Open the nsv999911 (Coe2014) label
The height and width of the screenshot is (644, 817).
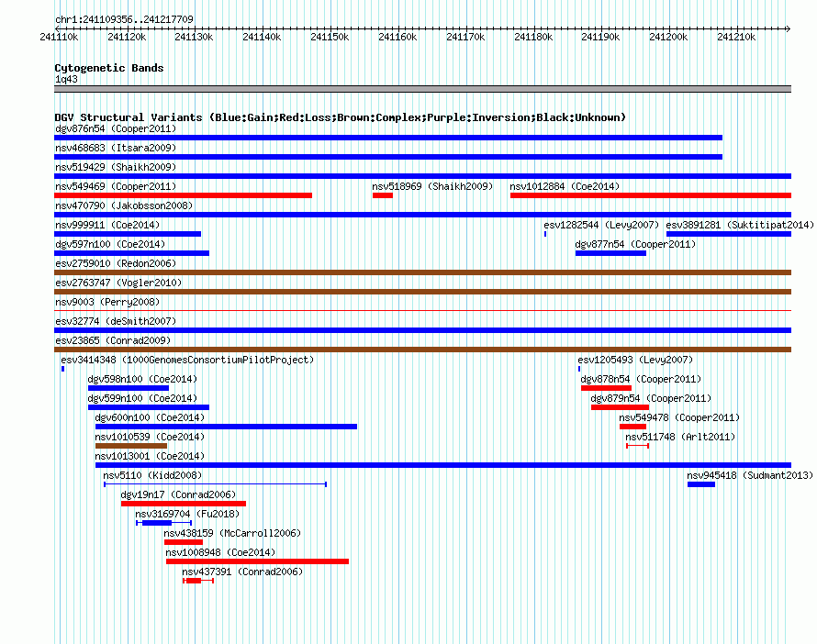pyautogui.click(x=107, y=225)
